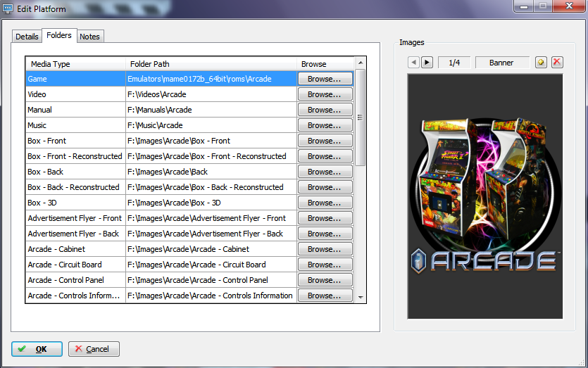Image resolution: width=588 pixels, height=368 pixels.
Task: Select the Box - Front media type cell
Action: 76,141
